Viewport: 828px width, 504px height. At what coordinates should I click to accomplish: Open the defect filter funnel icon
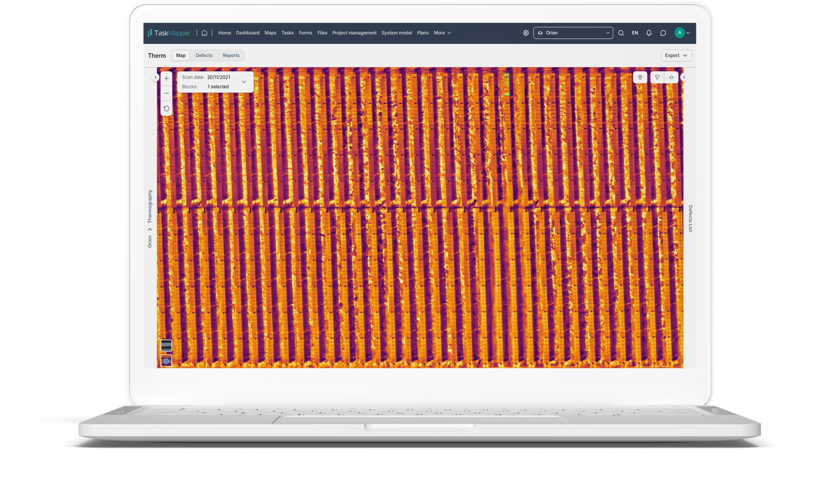click(x=657, y=77)
